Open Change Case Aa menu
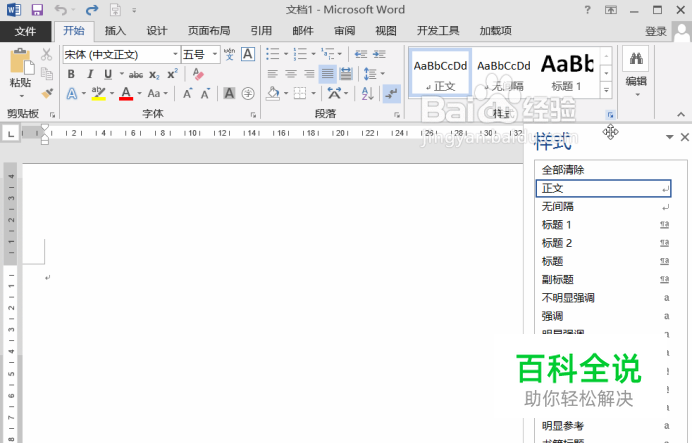Screen dimensions: 692x443 158,94
